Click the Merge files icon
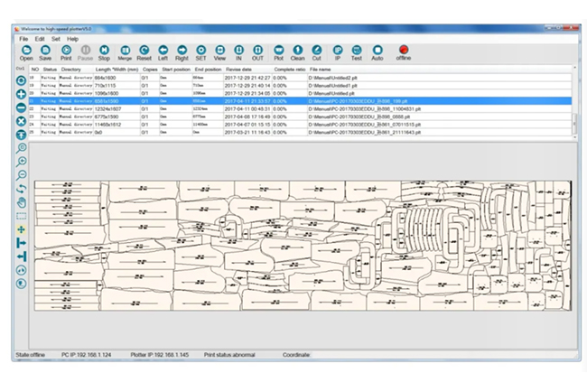587x392 pixels. pos(125,51)
